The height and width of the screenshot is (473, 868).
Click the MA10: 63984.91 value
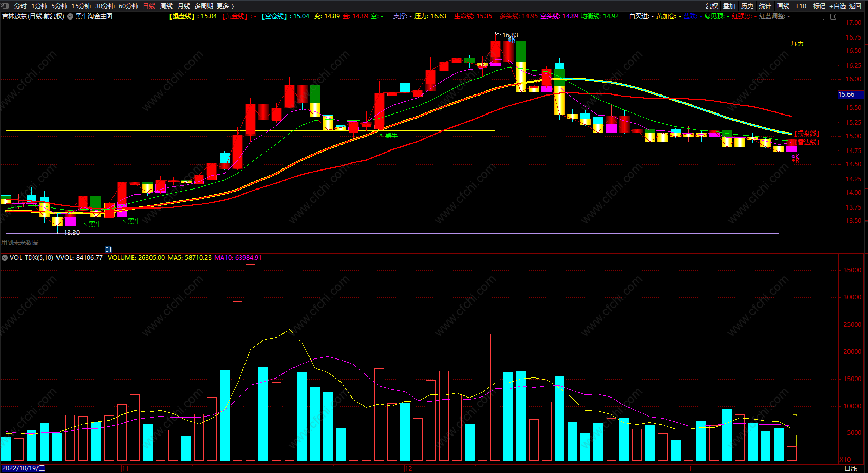(x=238, y=258)
